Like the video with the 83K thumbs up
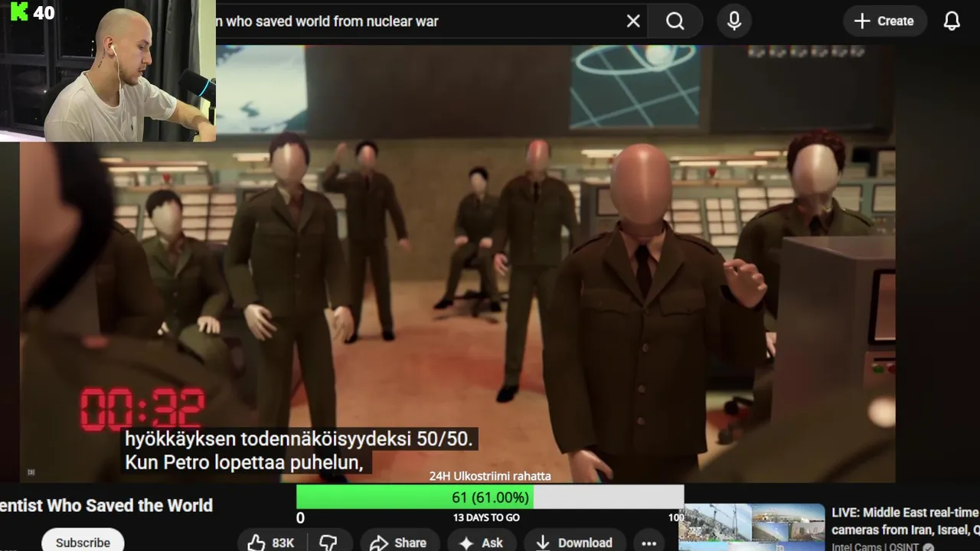 tap(271, 542)
